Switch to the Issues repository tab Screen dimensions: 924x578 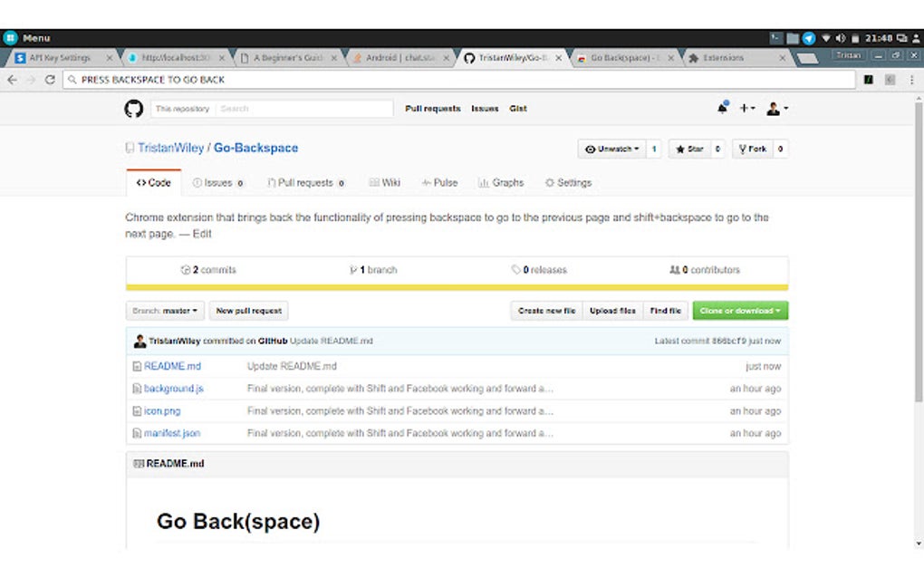[217, 183]
